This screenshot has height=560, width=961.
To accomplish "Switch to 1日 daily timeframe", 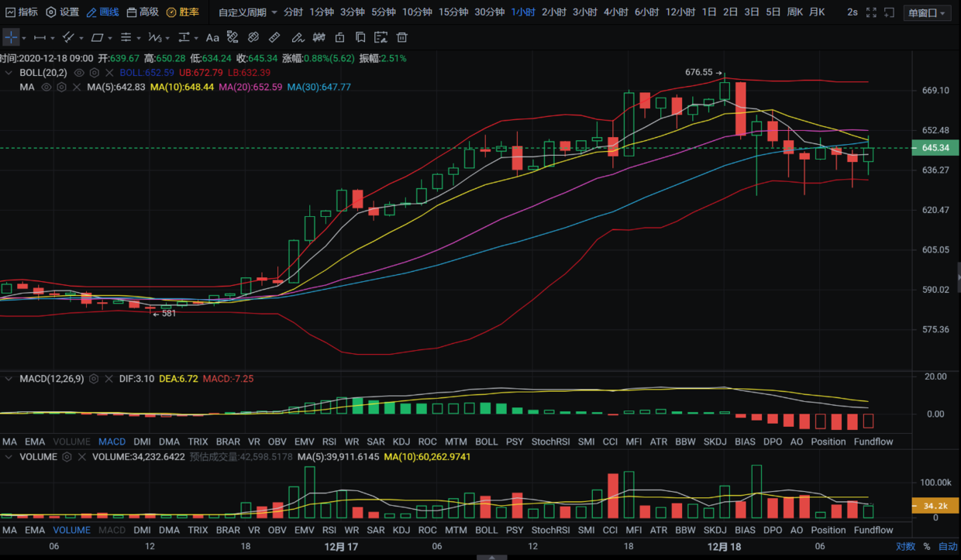I will [x=709, y=12].
